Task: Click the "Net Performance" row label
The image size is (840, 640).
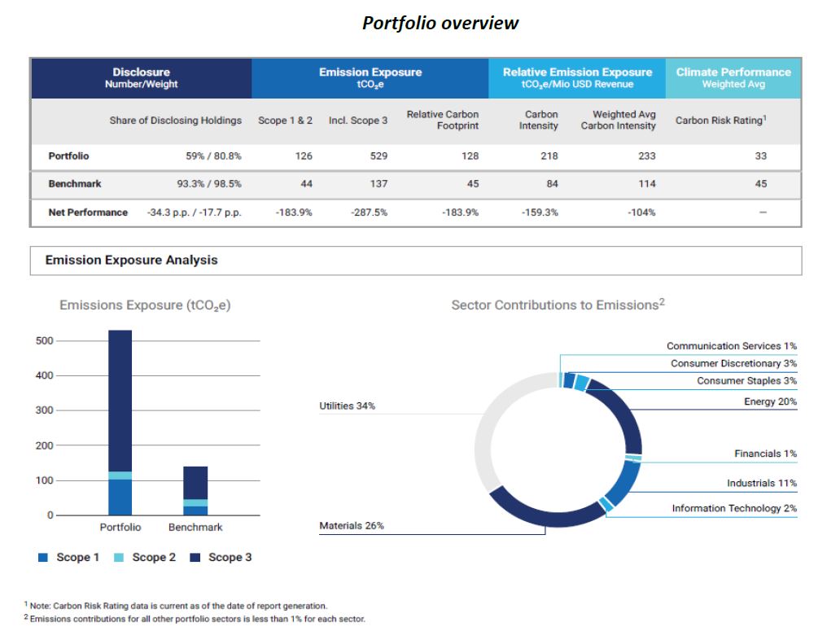Action: [x=88, y=213]
